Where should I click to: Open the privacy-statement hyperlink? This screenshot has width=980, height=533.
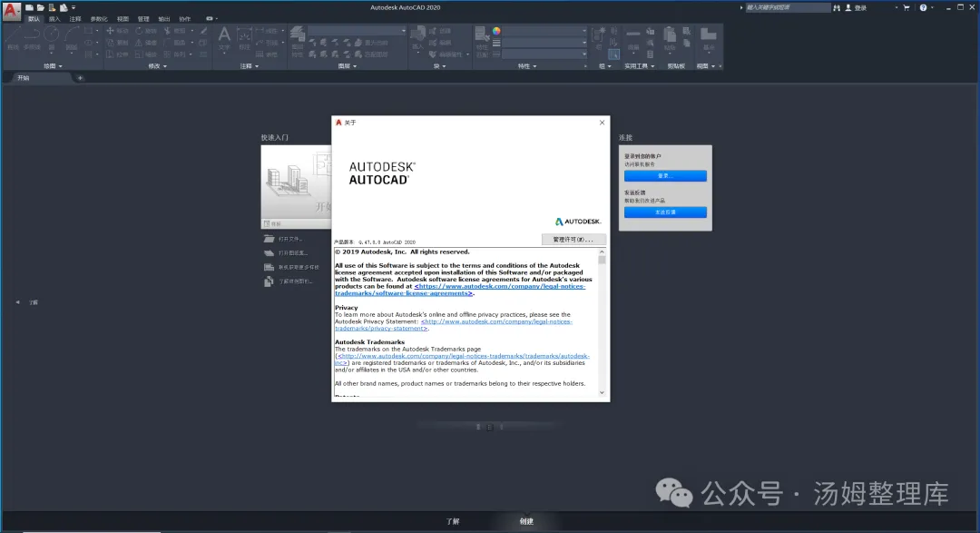point(454,325)
